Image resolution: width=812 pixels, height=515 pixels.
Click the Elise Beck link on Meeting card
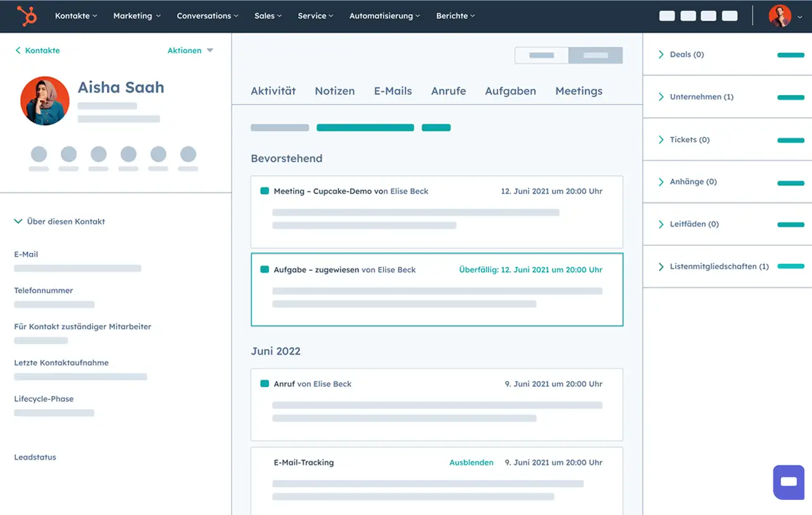[409, 192]
